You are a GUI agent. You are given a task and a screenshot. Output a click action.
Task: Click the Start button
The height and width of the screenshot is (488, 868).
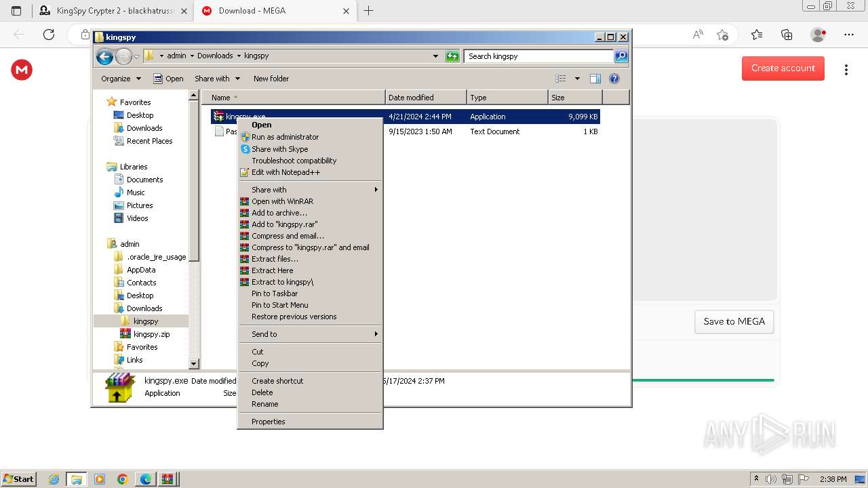click(19, 479)
